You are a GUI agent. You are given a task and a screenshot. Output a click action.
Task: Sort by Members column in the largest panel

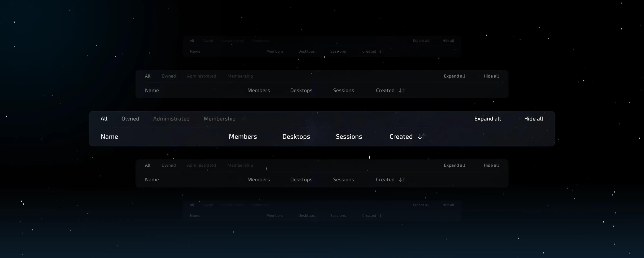pos(243,137)
